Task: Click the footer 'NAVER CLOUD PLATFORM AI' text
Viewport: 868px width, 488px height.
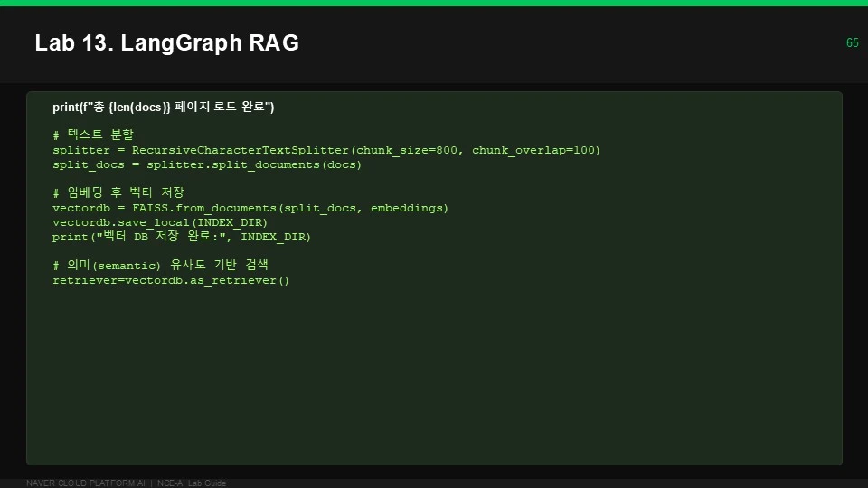Action: click(x=85, y=483)
